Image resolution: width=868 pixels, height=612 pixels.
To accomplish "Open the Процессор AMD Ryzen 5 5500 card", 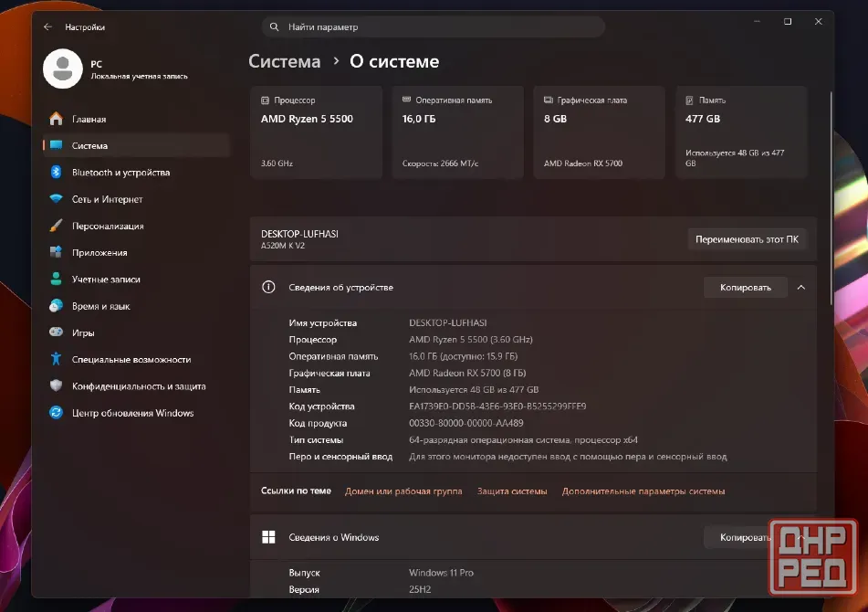I will point(316,132).
